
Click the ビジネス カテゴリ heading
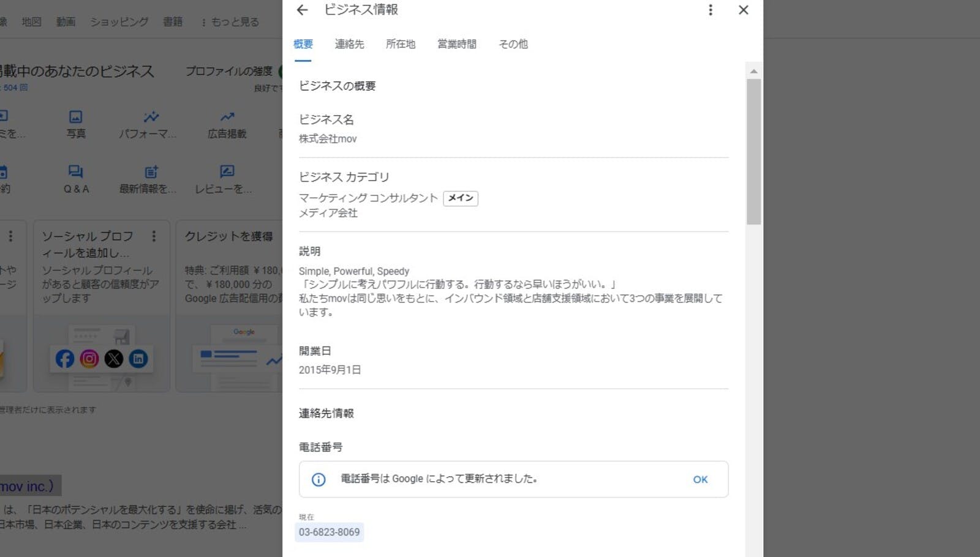[x=344, y=177]
